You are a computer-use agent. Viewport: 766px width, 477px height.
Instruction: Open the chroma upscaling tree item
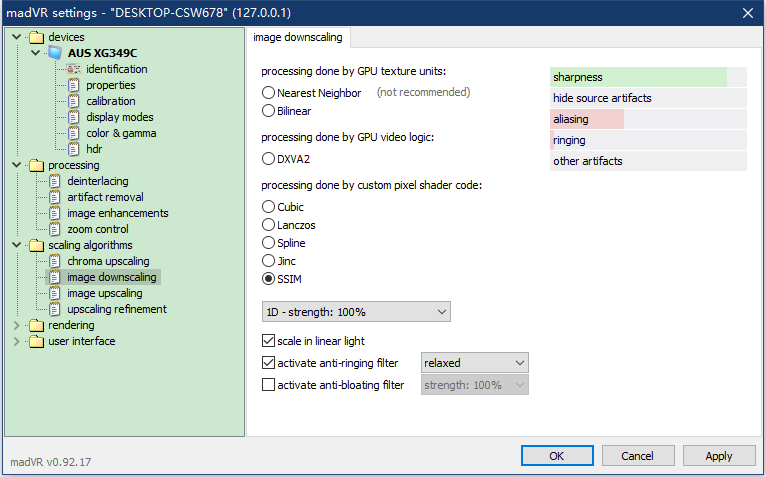[x=108, y=261]
